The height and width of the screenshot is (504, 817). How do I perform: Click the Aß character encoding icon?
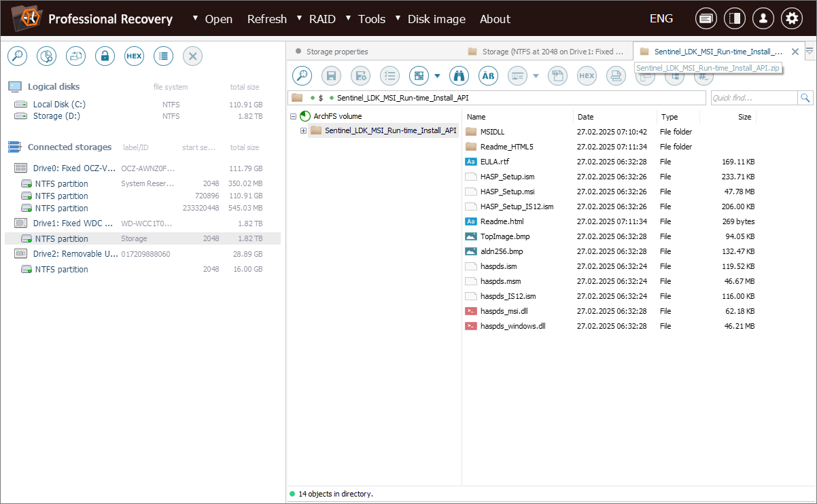tap(488, 76)
